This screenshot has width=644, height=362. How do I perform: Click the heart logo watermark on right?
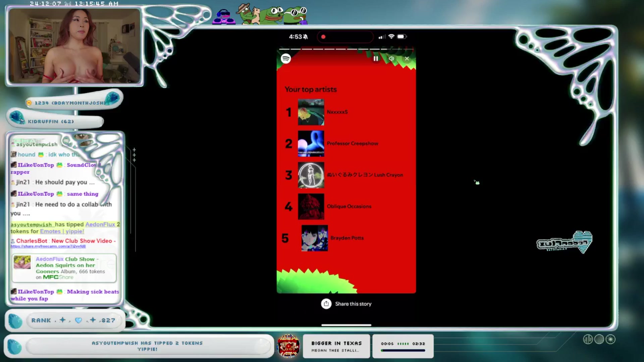tap(565, 242)
